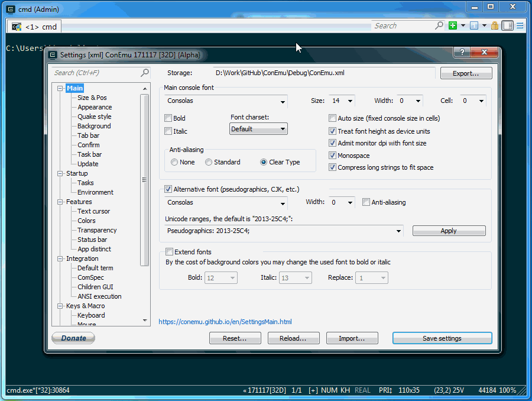This screenshot has height=401, width=532.
Task: Click the Reload... button
Action: click(293, 338)
